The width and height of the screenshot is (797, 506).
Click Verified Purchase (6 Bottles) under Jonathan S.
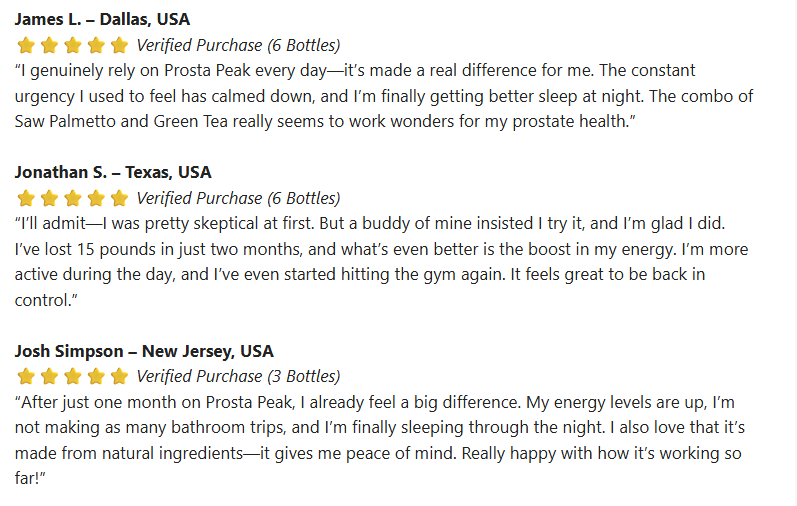[x=238, y=198]
